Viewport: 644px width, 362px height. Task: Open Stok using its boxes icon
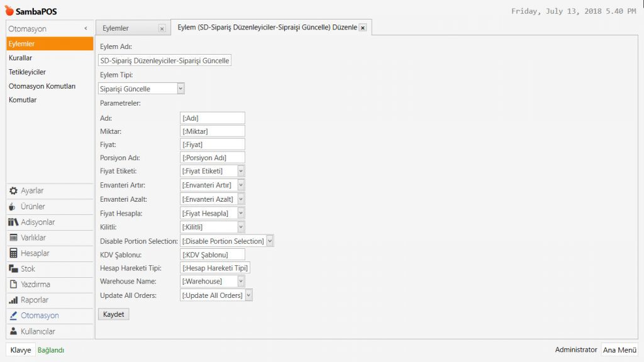tap(13, 269)
